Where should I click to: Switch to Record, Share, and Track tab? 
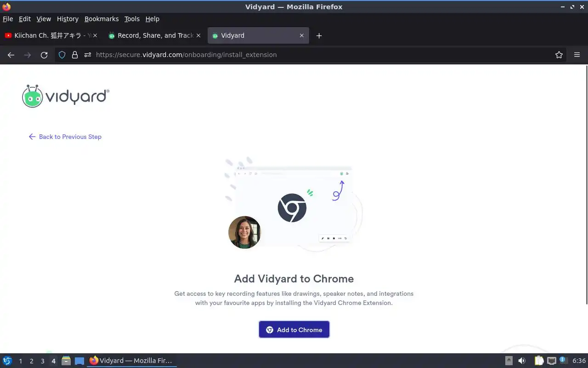coord(155,35)
